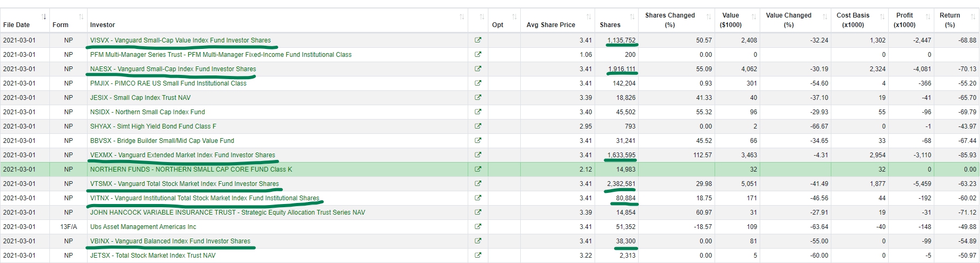
Task: Sort table by Shares column
Action: pos(616,21)
